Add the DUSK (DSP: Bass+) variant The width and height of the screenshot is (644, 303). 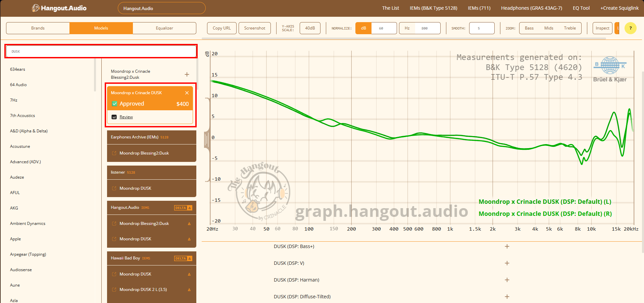(507, 246)
